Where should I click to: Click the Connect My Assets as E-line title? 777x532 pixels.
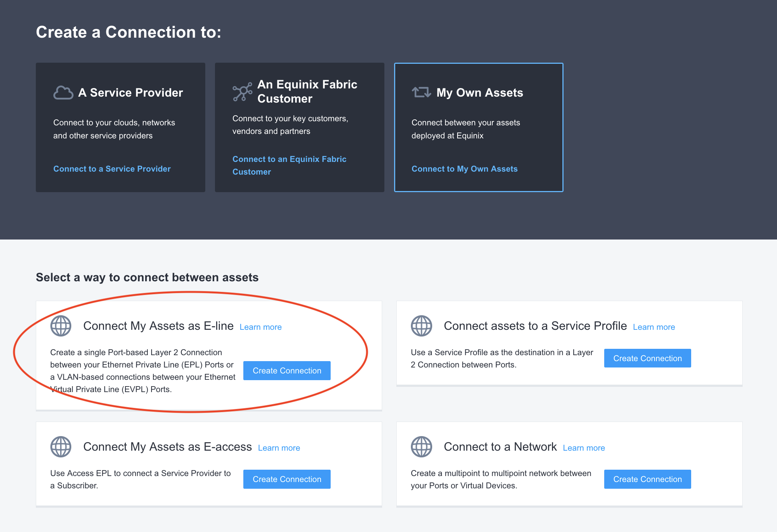click(x=158, y=326)
